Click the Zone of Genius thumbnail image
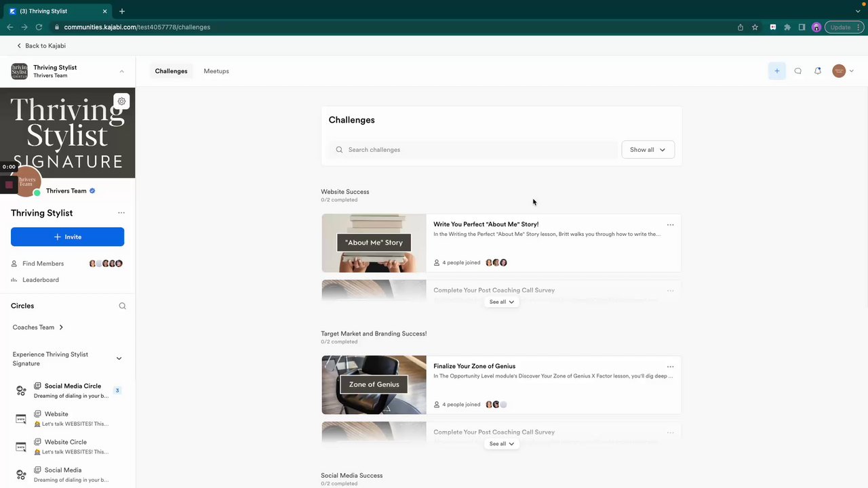 374,385
